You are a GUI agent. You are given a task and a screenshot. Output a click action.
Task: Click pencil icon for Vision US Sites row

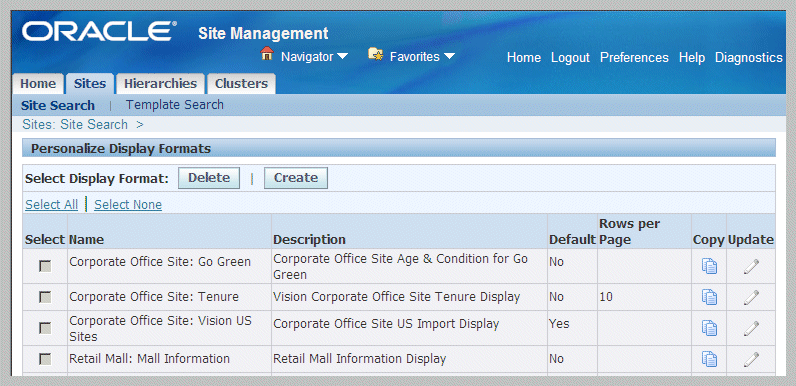(x=751, y=328)
